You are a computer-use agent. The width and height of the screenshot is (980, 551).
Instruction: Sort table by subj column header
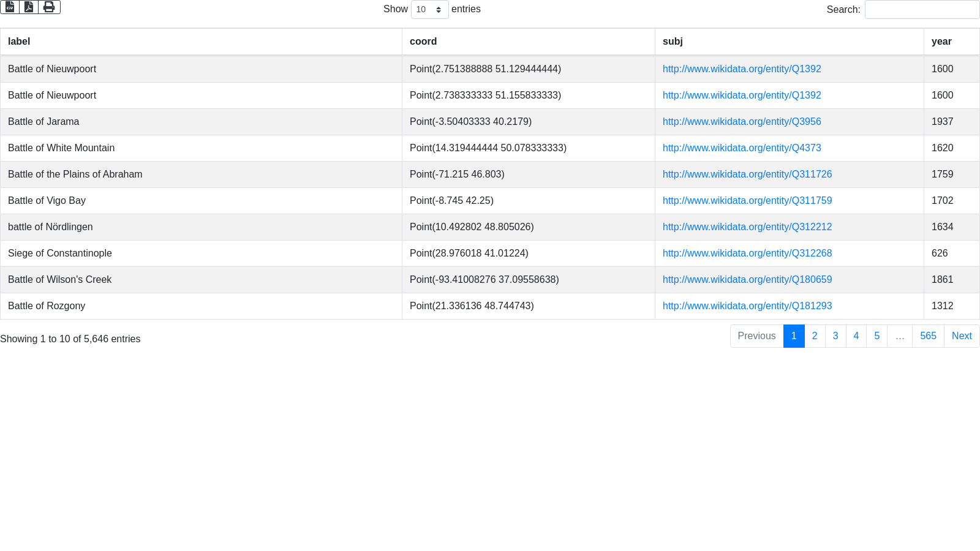(x=673, y=42)
